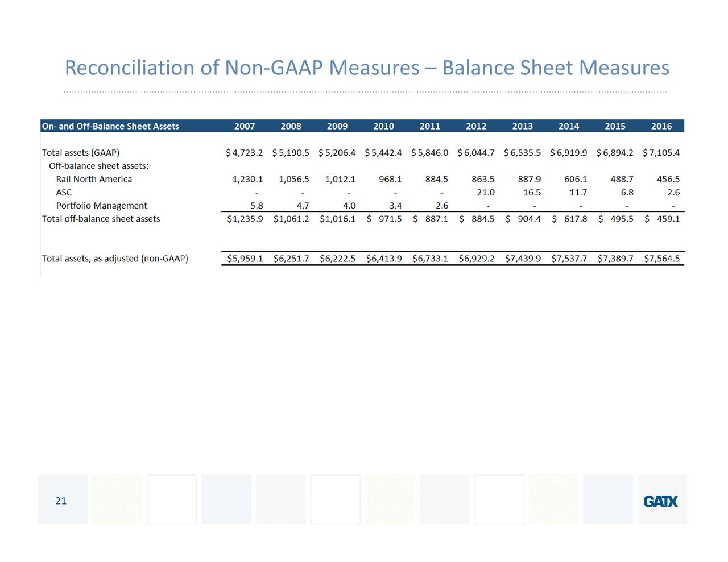Select the value $5,190.5
The image size is (728, 562).
(291, 153)
